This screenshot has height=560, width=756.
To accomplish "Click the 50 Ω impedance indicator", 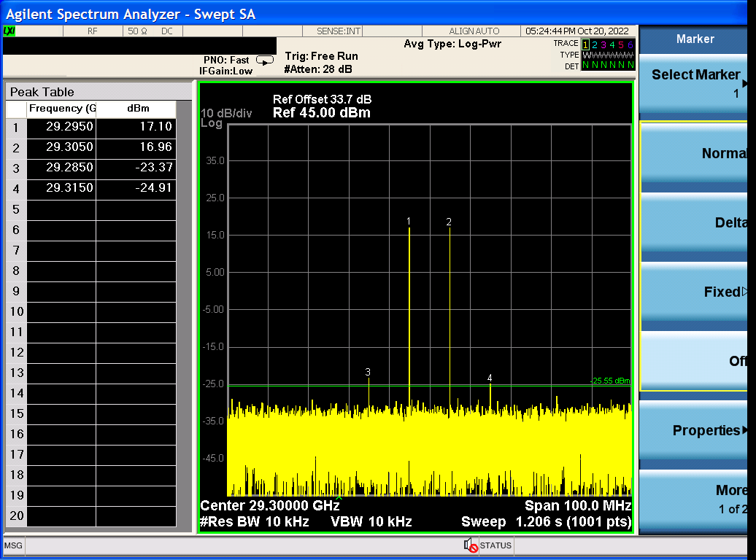I will [x=137, y=31].
